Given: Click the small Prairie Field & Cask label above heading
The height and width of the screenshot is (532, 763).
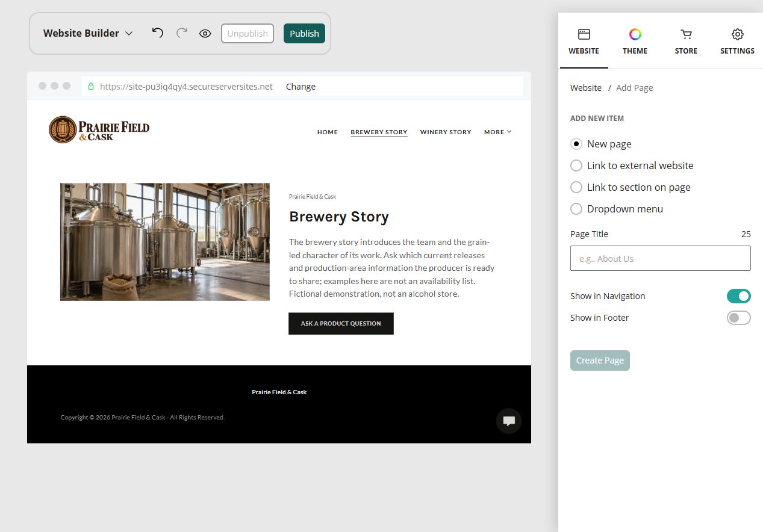Looking at the screenshot, I should tap(313, 197).
